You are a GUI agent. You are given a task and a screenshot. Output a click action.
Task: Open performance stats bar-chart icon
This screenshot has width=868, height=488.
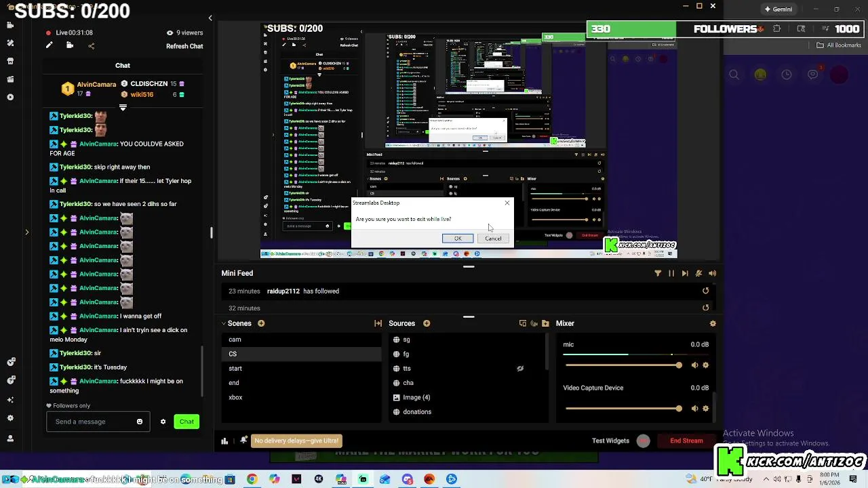click(x=224, y=441)
